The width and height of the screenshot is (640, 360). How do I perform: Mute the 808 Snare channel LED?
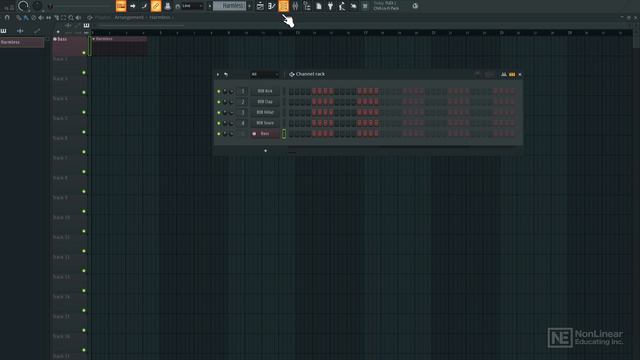tap(219, 123)
